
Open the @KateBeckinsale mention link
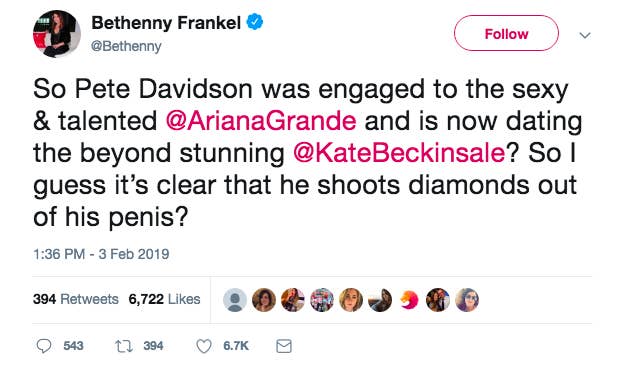pos(399,153)
